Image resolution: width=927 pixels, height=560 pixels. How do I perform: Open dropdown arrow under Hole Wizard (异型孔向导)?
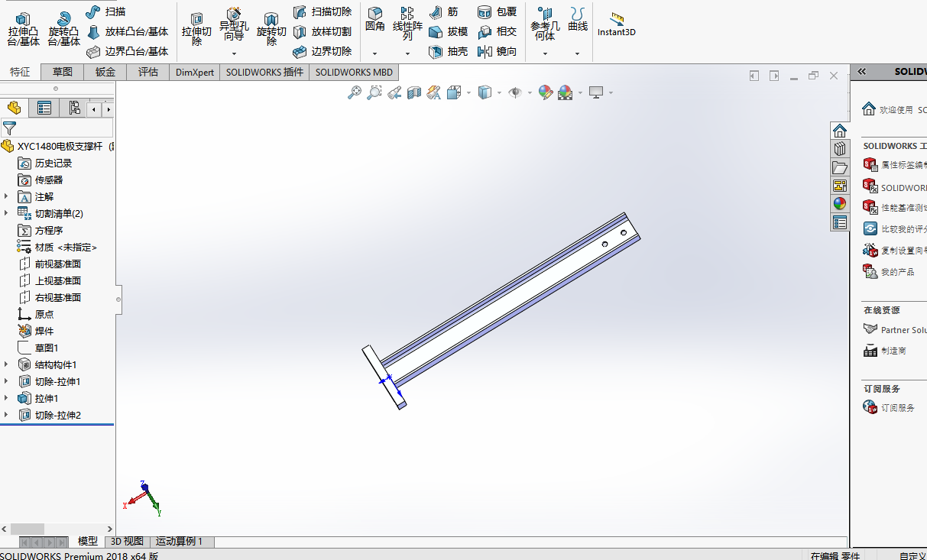pyautogui.click(x=234, y=53)
